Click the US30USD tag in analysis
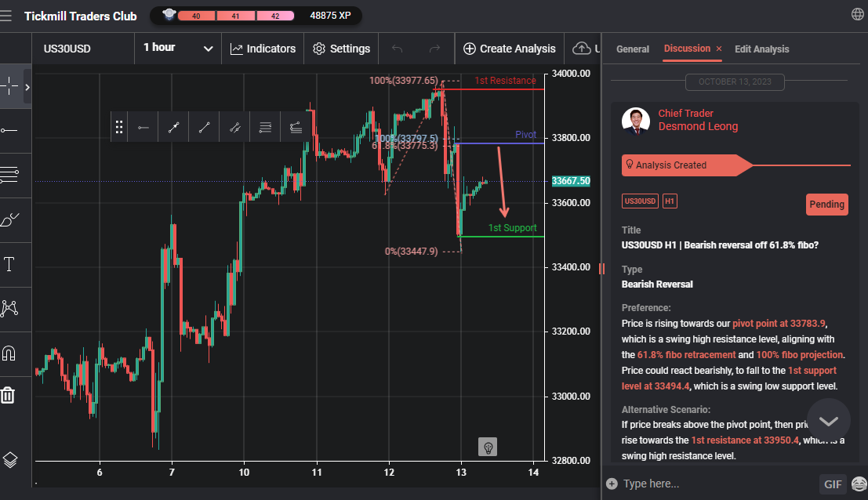 pyautogui.click(x=640, y=201)
